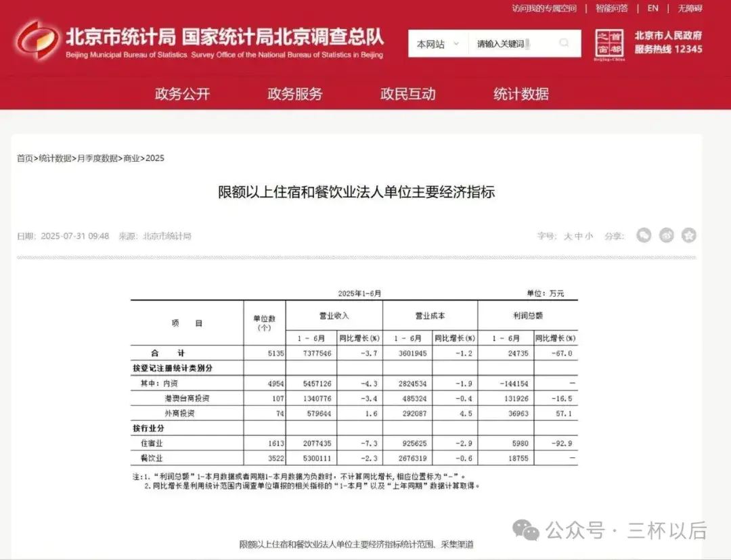Click the 内资 revenue cell 5457126

317,384
